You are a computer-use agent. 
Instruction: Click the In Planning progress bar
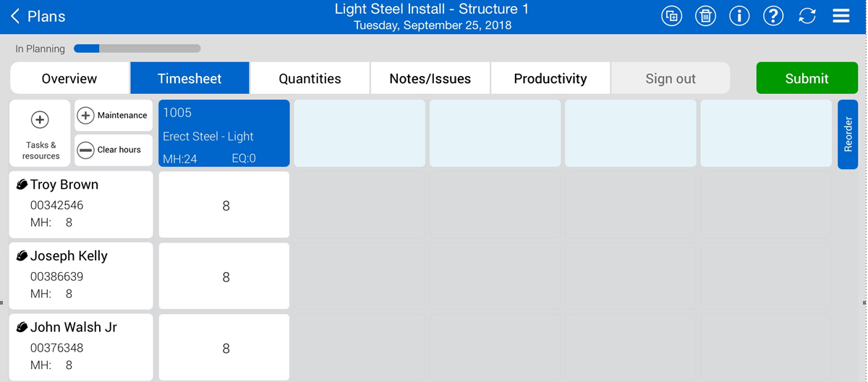137,49
